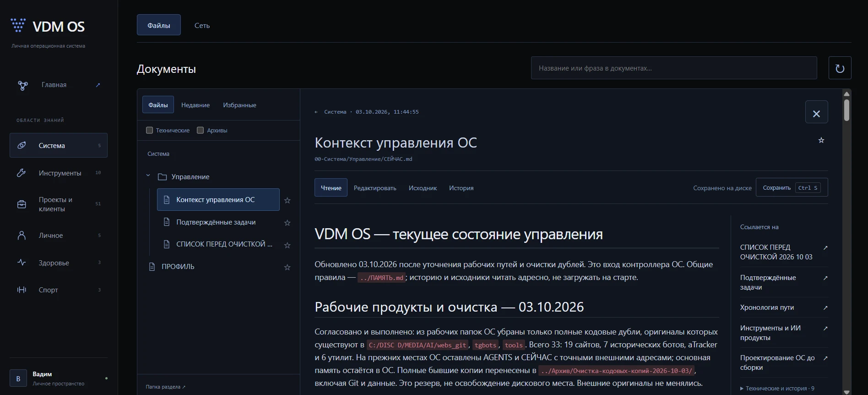The height and width of the screenshot is (395, 868).
Task: Go back via Система breadcrumb
Action: pyautogui.click(x=335, y=112)
